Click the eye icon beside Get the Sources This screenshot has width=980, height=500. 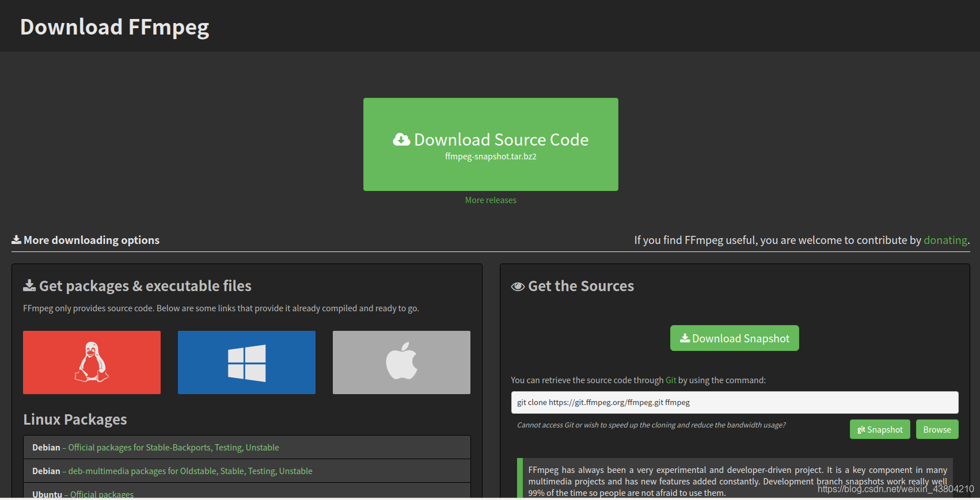(x=518, y=287)
